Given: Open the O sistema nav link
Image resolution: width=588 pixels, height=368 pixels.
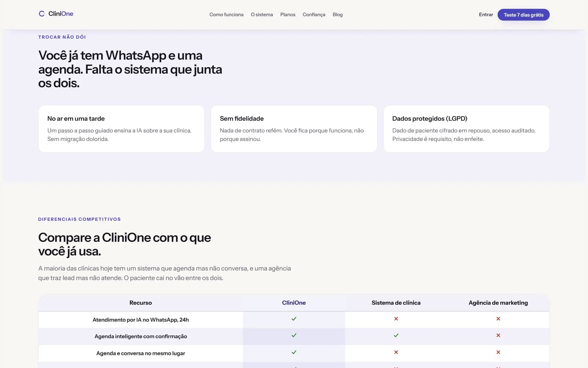Looking at the screenshot, I should [x=262, y=15].
